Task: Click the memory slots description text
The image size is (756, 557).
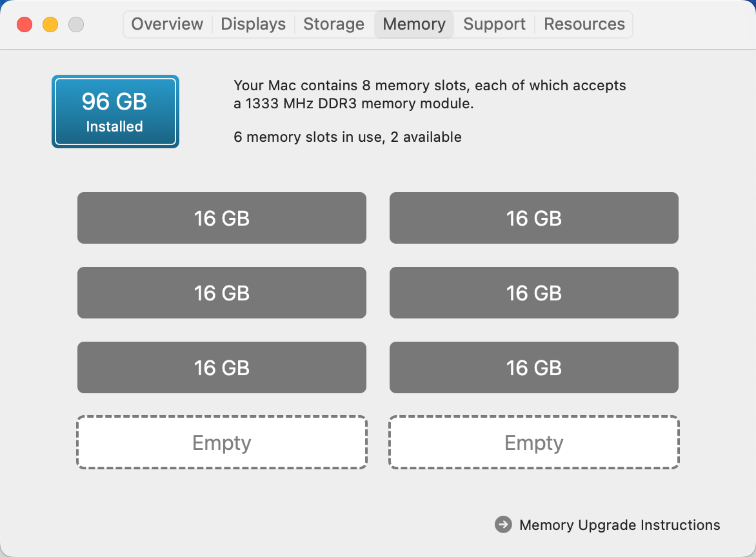Action: (430, 94)
